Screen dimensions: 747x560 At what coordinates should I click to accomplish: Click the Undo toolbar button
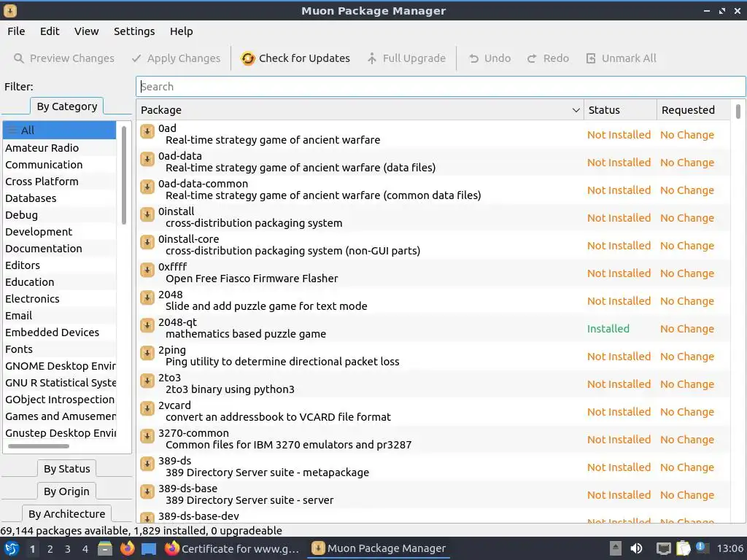489,58
